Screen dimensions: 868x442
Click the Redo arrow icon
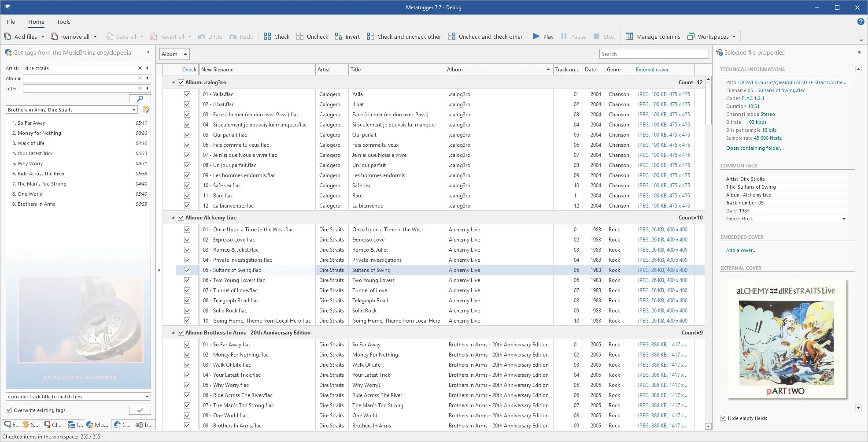233,37
